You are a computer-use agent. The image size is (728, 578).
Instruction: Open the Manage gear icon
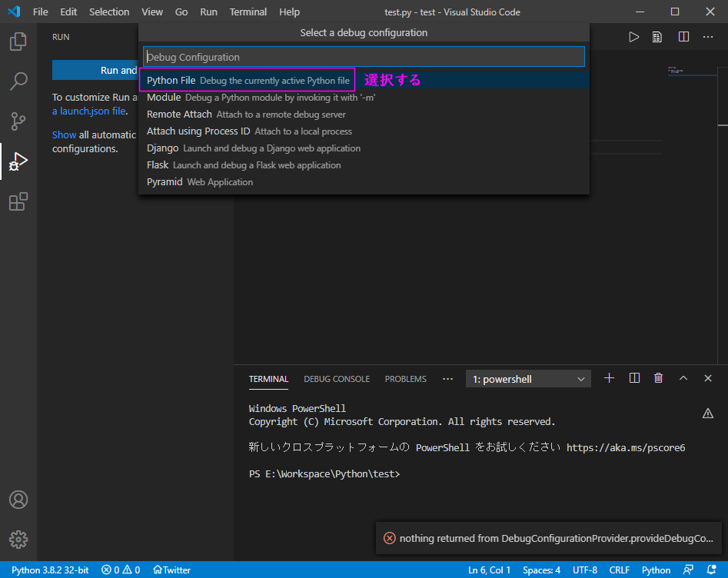[x=18, y=540]
